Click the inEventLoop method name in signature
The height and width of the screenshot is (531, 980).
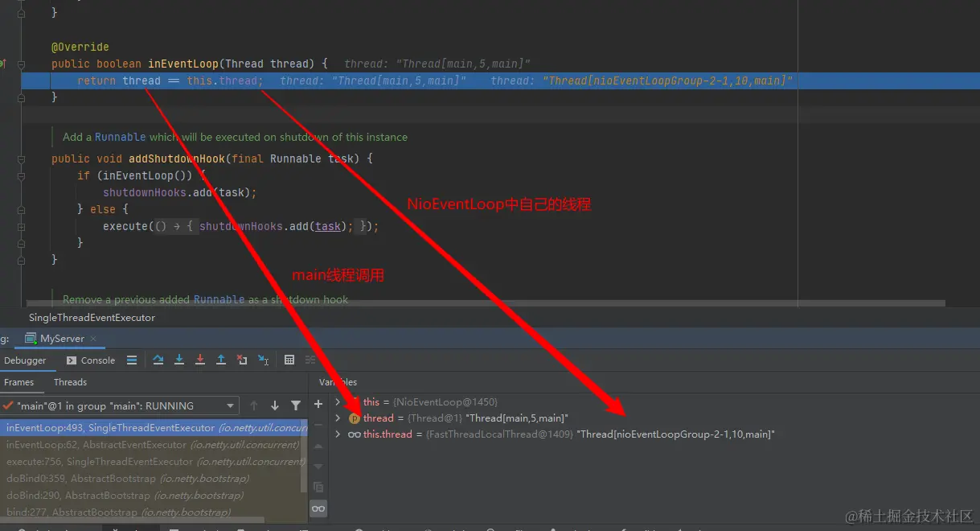(x=183, y=64)
